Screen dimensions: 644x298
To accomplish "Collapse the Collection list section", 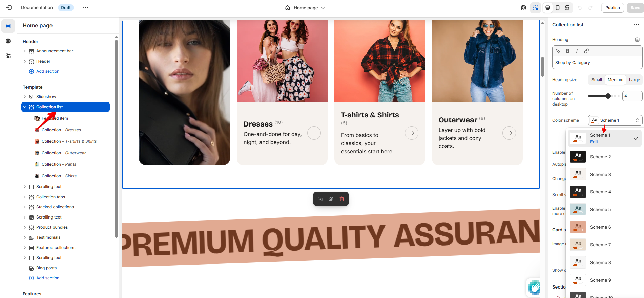I will point(25,107).
